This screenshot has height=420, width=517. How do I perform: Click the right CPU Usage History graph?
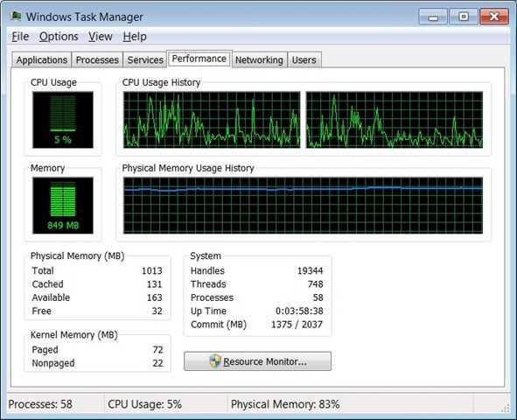point(395,120)
